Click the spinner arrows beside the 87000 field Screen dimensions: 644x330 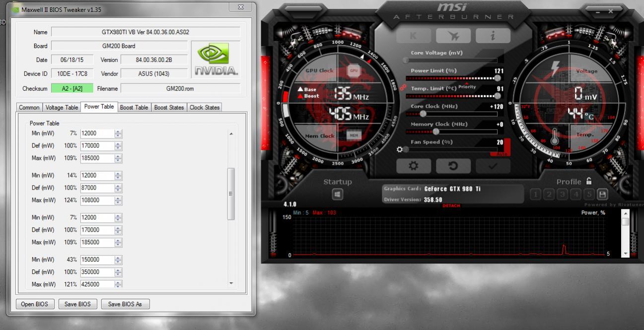click(x=118, y=188)
